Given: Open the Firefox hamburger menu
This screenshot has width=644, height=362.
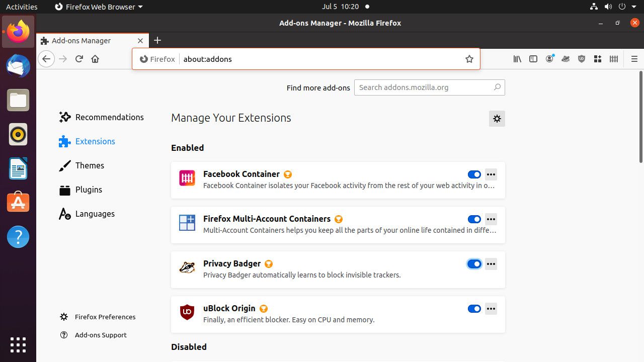Looking at the screenshot, I should point(634,59).
